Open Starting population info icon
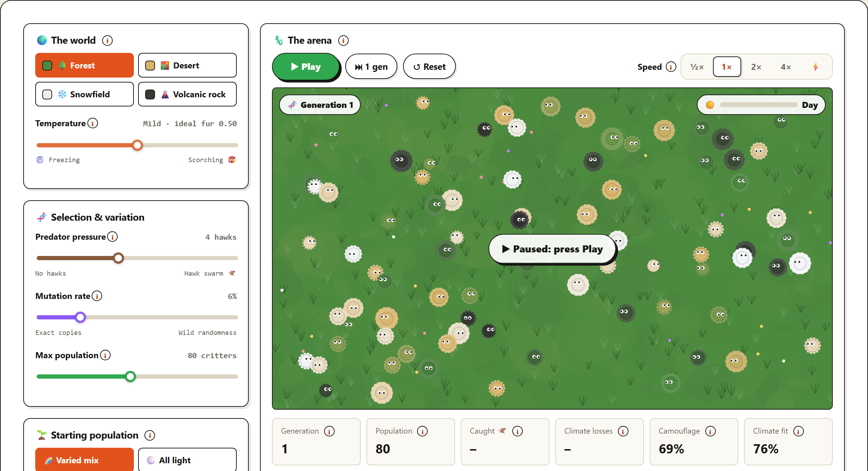 click(x=150, y=435)
